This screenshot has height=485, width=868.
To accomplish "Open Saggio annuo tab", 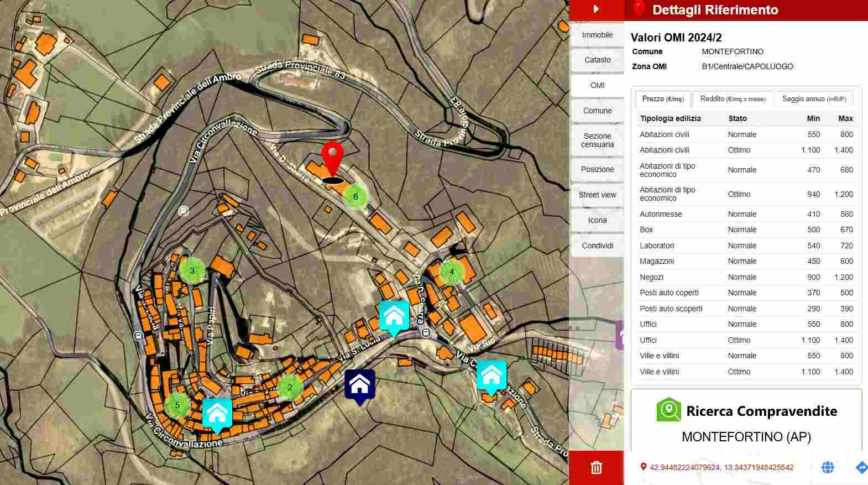I will (x=814, y=99).
